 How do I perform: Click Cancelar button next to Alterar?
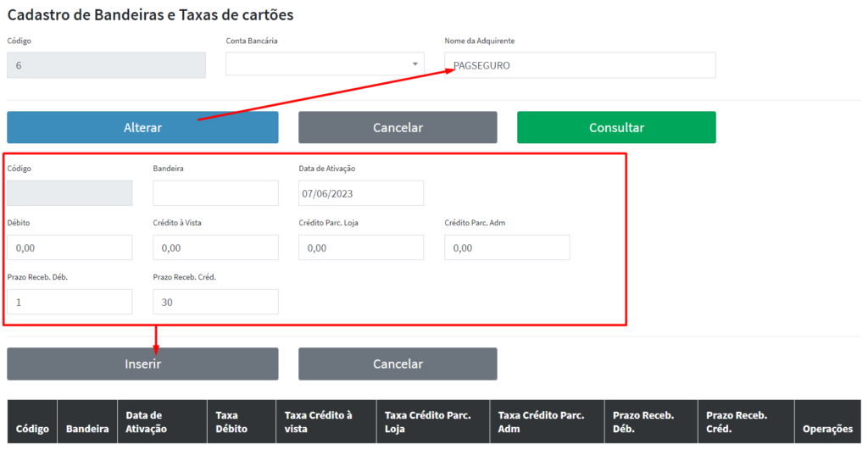point(398,128)
